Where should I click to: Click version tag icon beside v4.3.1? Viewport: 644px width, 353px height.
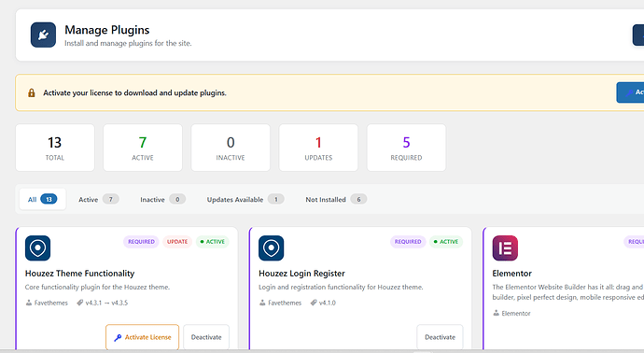79,303
